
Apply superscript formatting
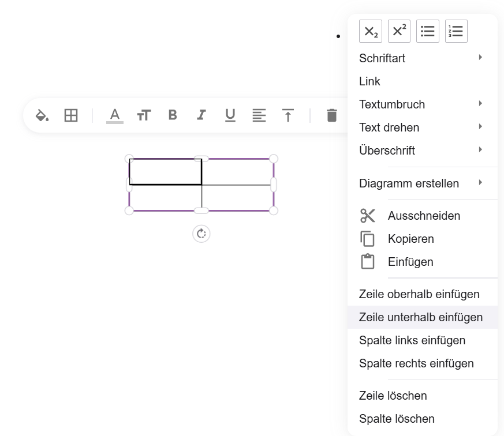399,31
